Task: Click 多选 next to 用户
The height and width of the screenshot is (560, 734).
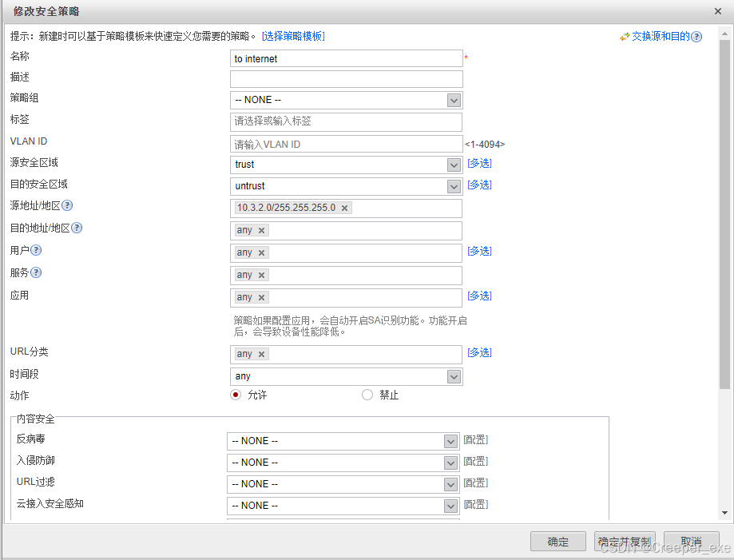Action: [x=479, y=251]
